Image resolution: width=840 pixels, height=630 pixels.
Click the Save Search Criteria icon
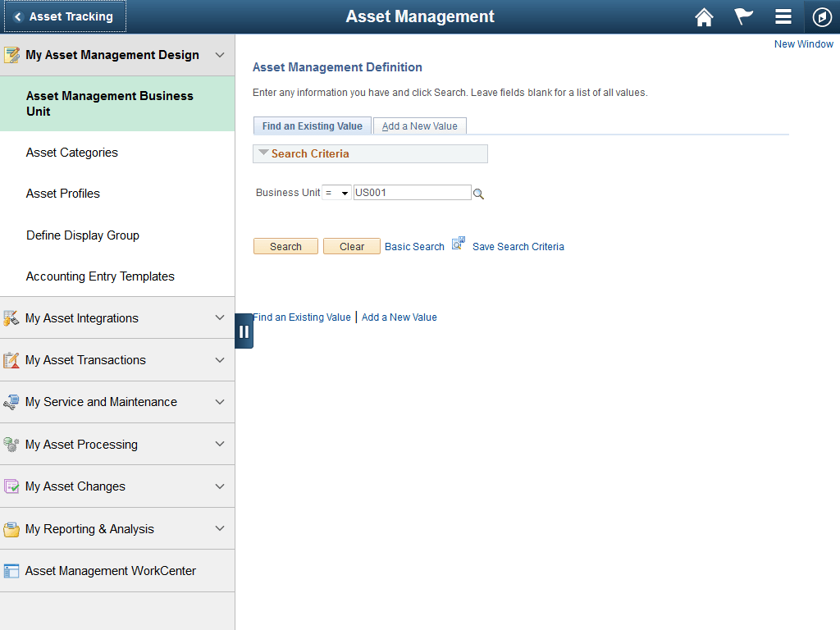[x=458, y=242]
